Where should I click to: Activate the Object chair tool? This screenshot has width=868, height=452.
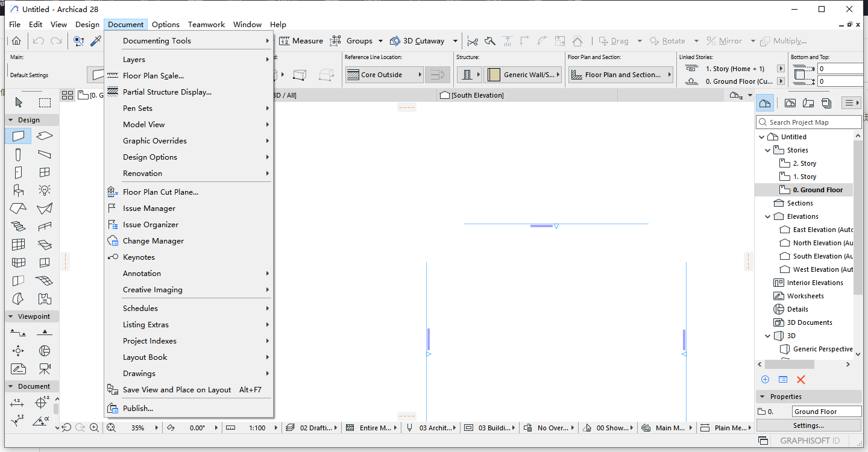pos(18,190)
